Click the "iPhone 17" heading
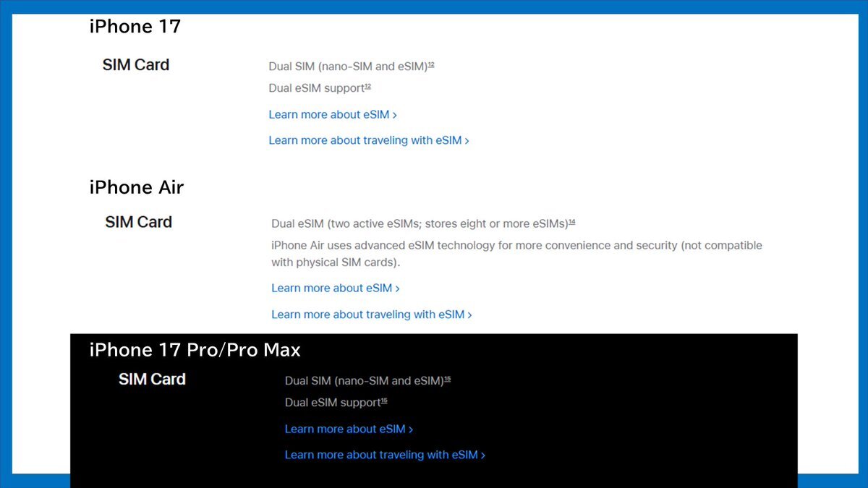Viewport: 868px width, 488px height. [x=135, y=27]
